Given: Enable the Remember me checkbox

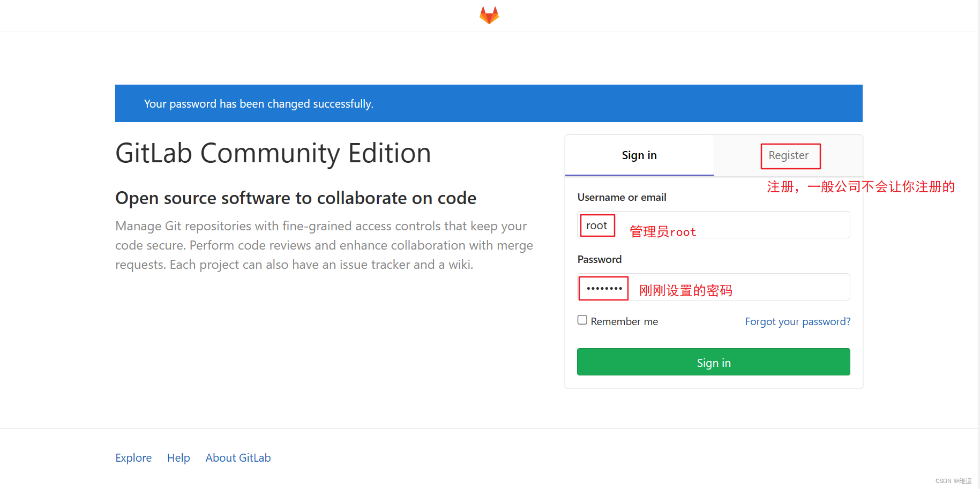Looking at the screenshot, I should (582, 320).
